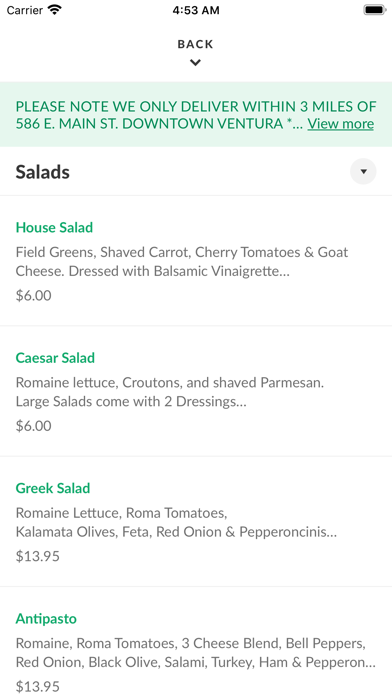Tap the Salads section heading
Screen dimensions: 392x696
coord(43,172)
